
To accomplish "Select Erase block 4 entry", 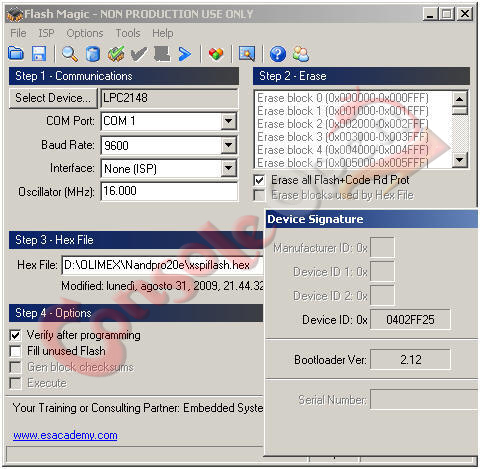I will (x=343, y=150).
